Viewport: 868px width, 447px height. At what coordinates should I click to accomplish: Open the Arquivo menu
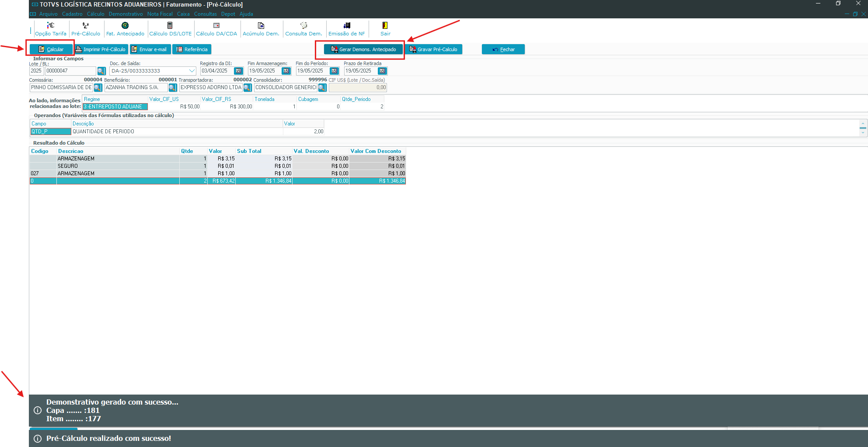tap(48, 14)
